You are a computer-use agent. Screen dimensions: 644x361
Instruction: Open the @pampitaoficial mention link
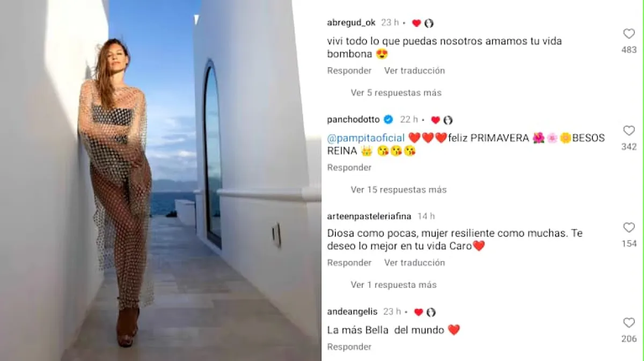(366, 138)
